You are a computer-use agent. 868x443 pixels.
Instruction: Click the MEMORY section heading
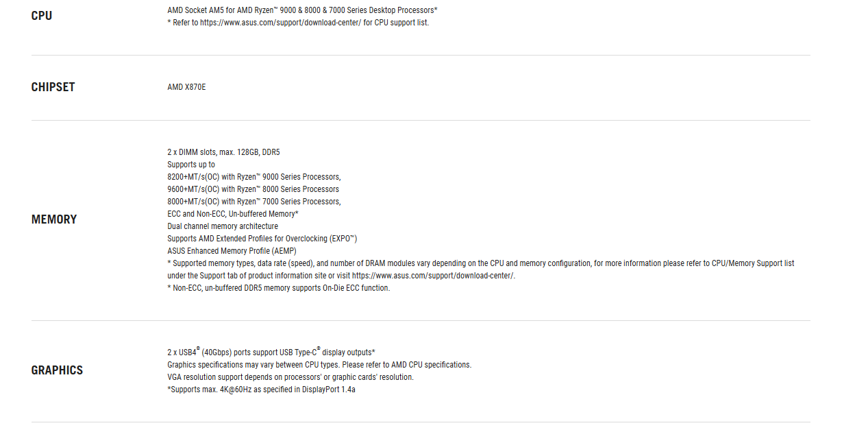[54, 219]
